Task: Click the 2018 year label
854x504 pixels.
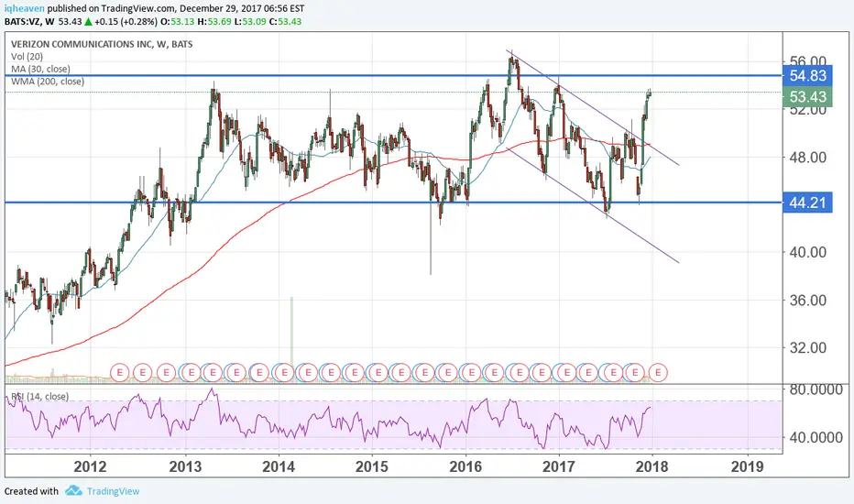Action: coord(651,466)
